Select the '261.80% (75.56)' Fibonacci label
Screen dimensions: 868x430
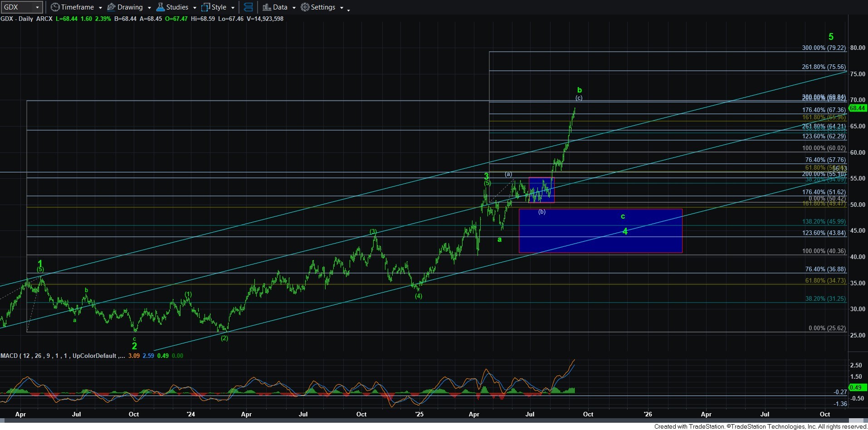click(824, 67)
